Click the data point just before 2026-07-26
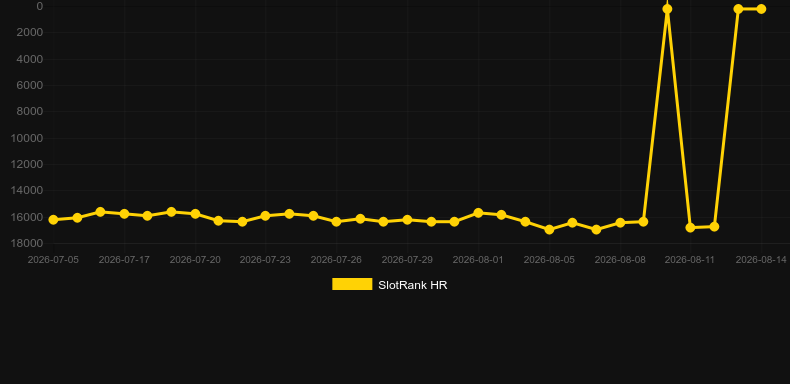790x384 pixels. [x=313, y=216]
